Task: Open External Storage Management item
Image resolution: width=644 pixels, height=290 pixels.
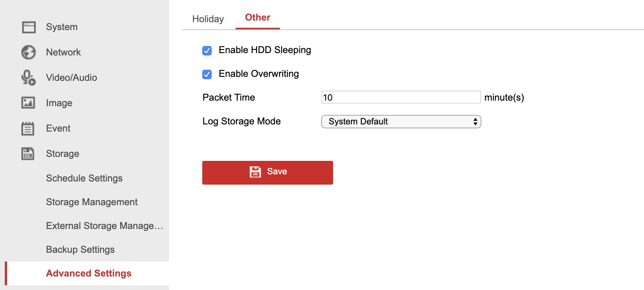Action: pyautogui.click(x=104, y=226)
